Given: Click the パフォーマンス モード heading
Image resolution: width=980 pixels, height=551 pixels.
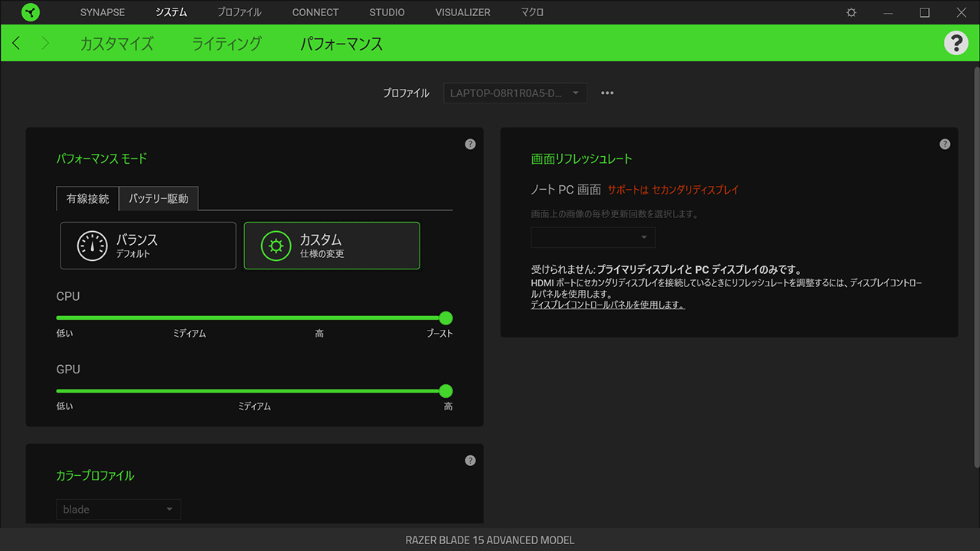Looking at the screenshot, I should (101, 158).
